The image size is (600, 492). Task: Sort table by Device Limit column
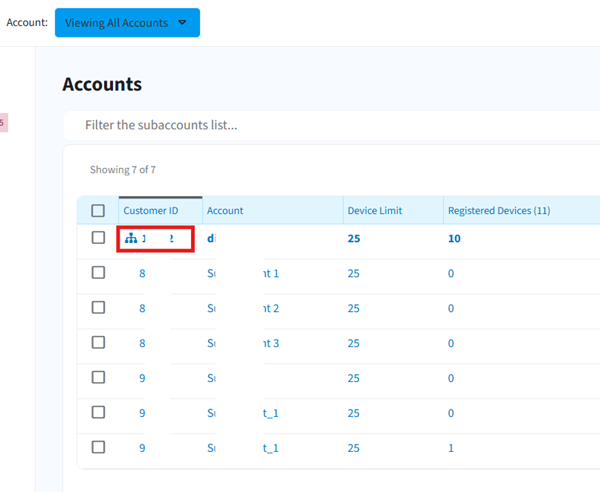pos(375,211)
